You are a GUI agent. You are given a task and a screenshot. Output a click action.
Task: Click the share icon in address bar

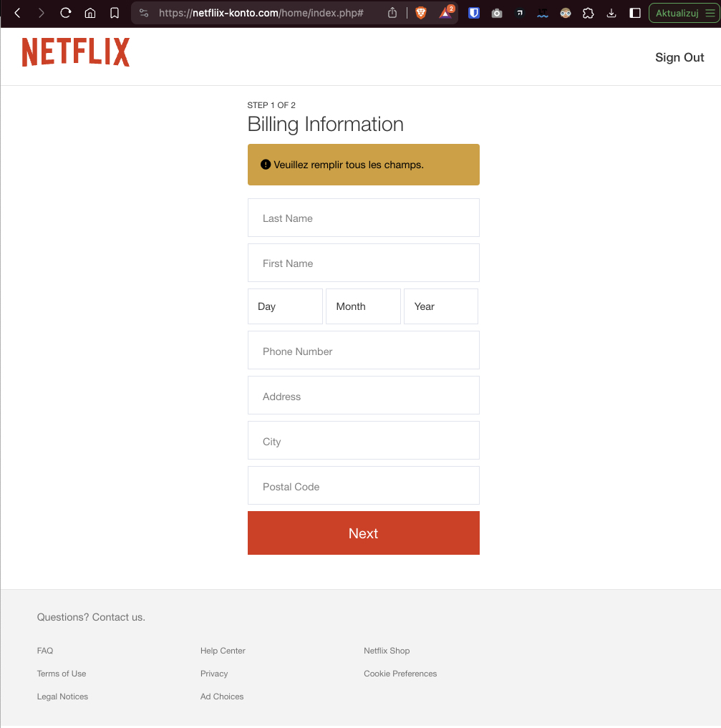(x=392, y=13)
